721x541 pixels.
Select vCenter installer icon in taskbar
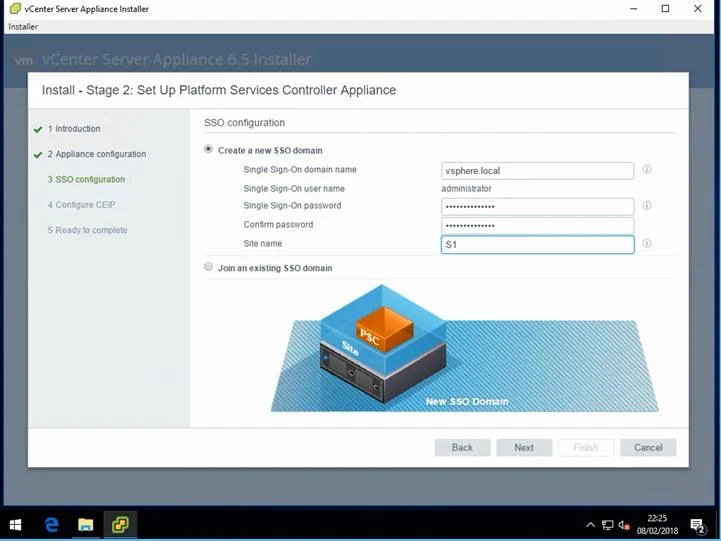point(120,525)
